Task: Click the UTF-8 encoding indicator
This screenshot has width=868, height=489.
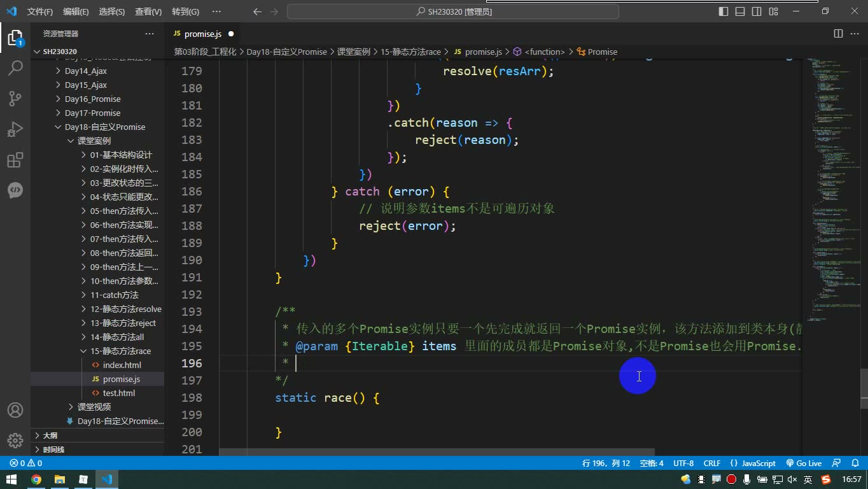Action: [x=683, y=464]
